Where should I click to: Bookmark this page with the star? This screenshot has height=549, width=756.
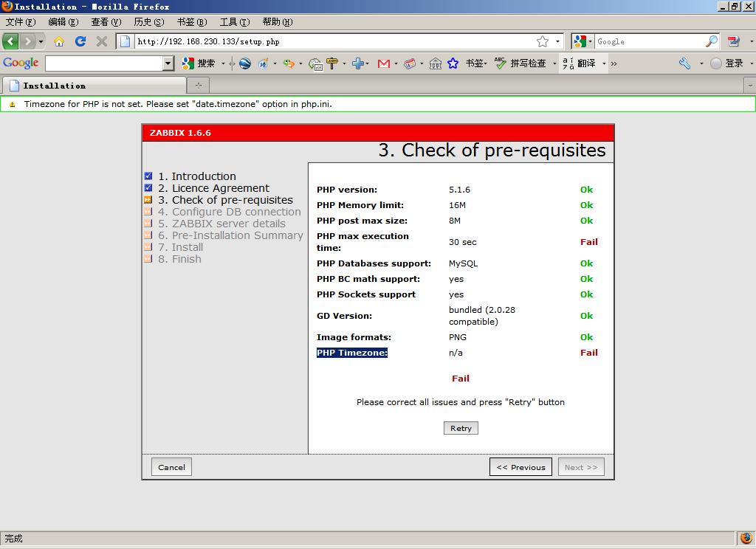click(x=543, y=41)
